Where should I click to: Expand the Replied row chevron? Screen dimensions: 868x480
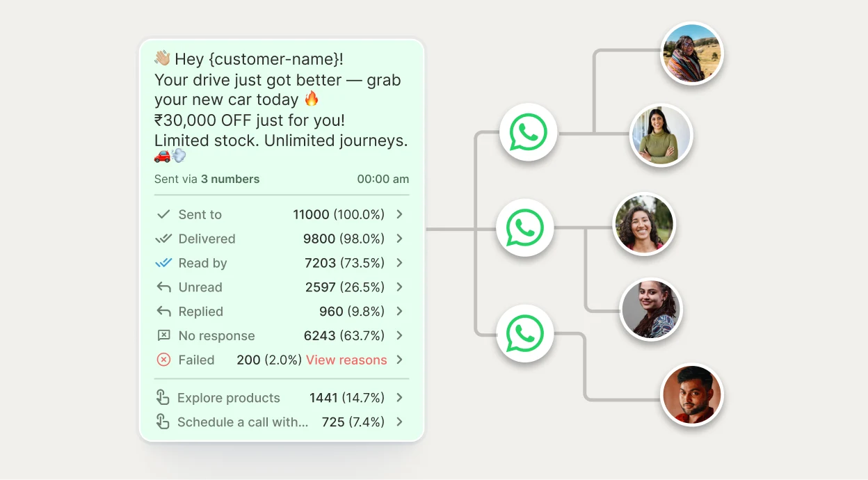coord(400,312)
